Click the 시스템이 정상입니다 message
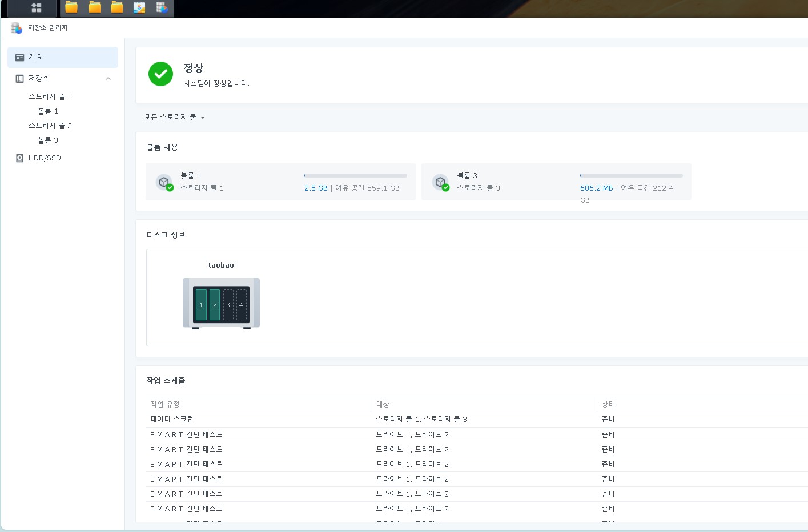This screenshot has height=532, width=808. click(x=216, y=83)
